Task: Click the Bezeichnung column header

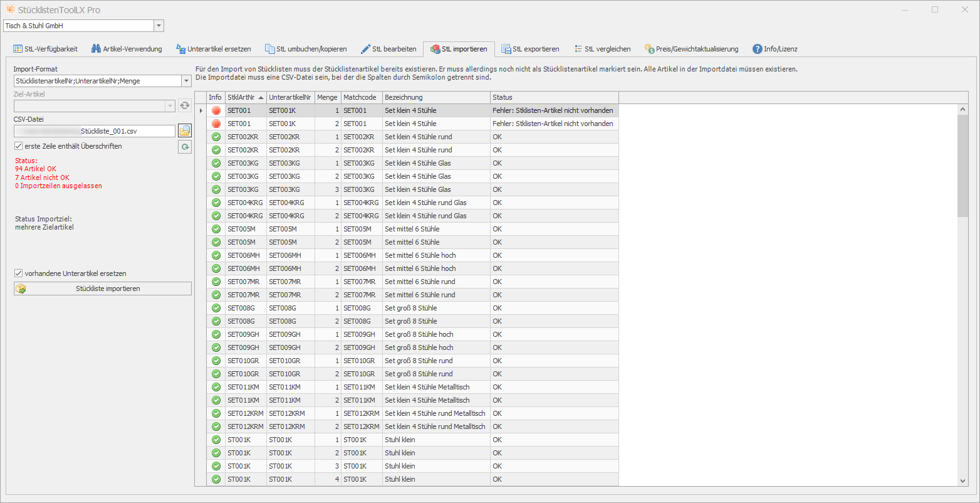Action: click(435, 97)
